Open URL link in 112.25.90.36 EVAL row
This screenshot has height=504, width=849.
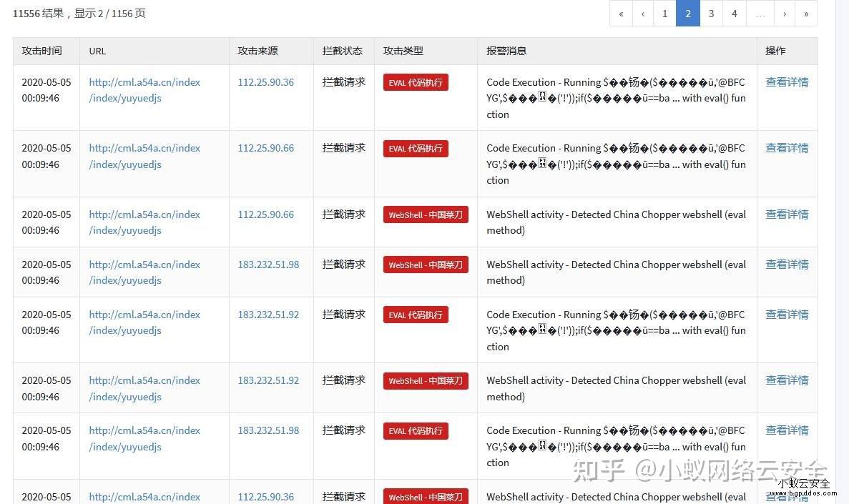[144, 90]
